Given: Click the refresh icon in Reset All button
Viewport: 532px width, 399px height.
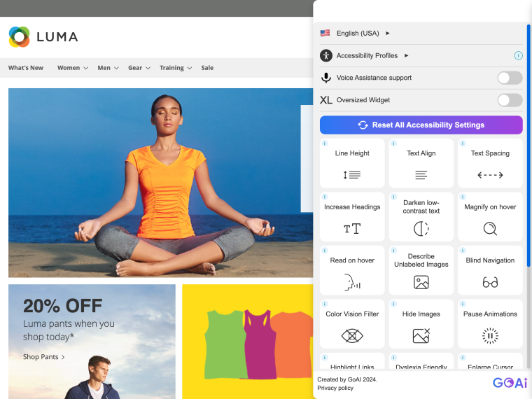Looking at the screenshot, I should tap(363, 125).
